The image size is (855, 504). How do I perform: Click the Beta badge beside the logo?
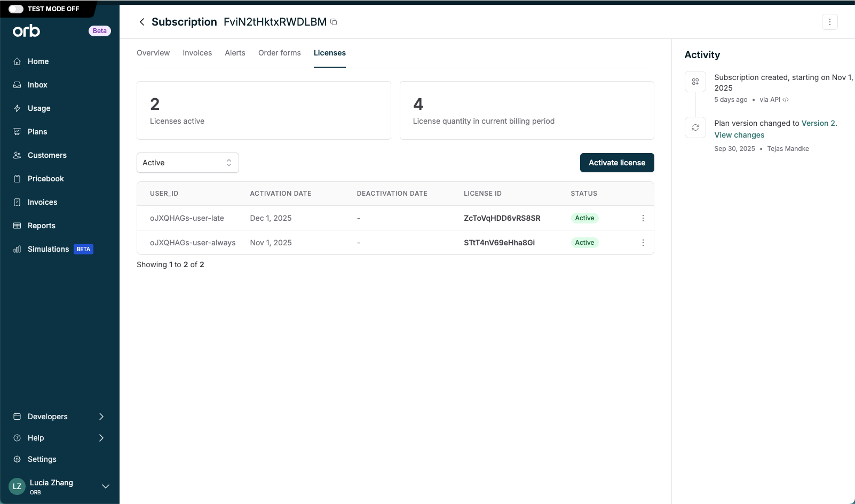100,31
